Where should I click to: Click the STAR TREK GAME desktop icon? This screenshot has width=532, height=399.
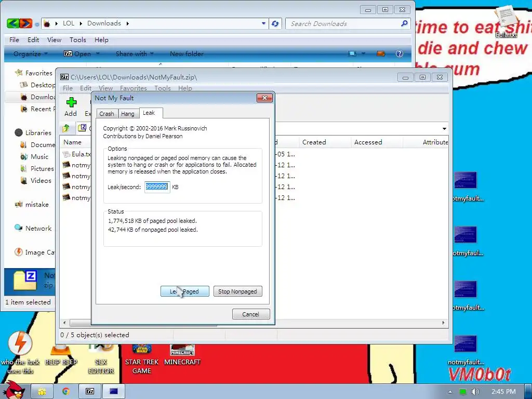(x=142, y=359)
